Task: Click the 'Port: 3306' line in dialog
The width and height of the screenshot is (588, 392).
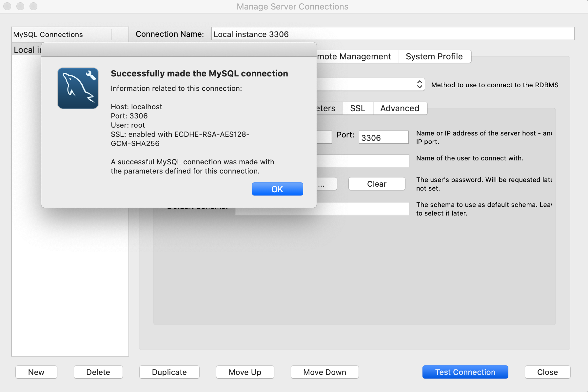Action: (x=129, y=116)
